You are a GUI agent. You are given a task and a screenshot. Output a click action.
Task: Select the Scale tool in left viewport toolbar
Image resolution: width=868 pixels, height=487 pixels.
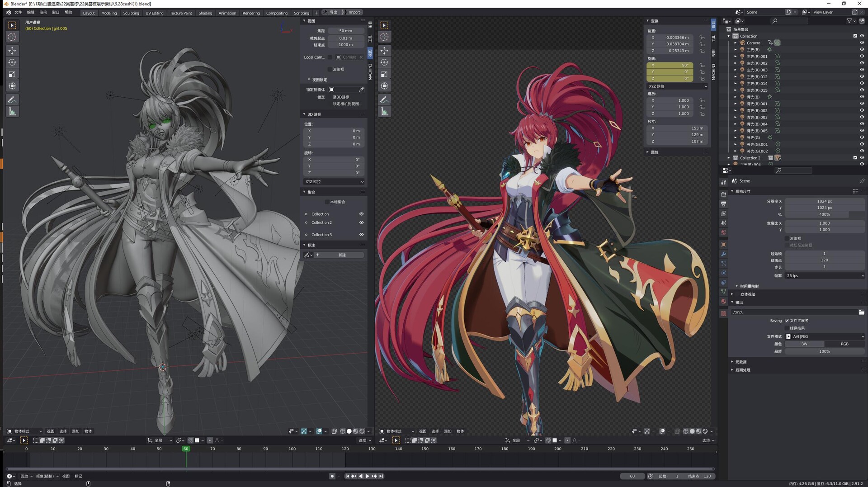(12, 74)
